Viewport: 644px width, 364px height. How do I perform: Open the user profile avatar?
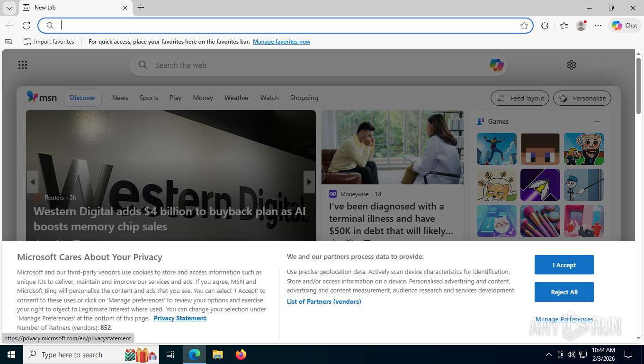point(581,26)
